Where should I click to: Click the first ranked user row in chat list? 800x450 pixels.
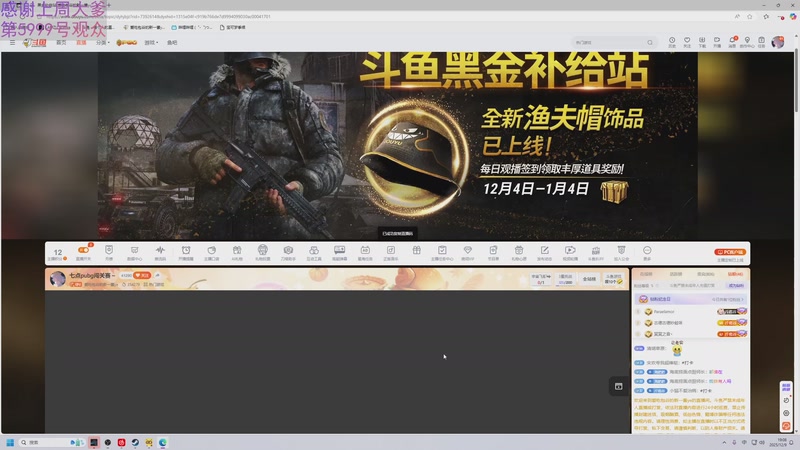coord(691,311)
